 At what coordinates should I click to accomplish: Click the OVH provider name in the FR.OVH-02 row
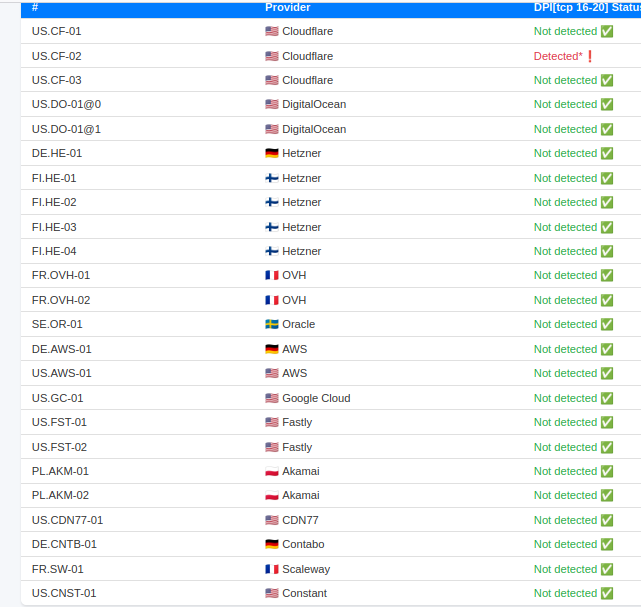pyautogui.click(x=294, y=300)
